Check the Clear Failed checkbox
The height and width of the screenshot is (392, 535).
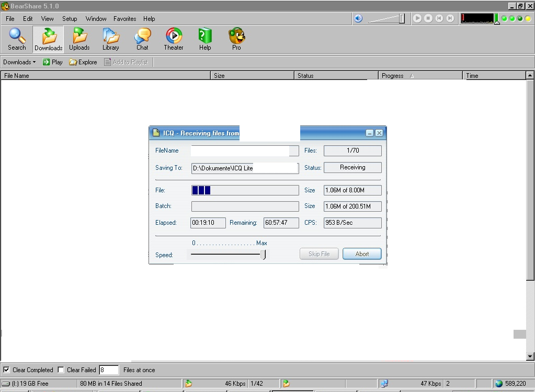(x=61, y=370)
